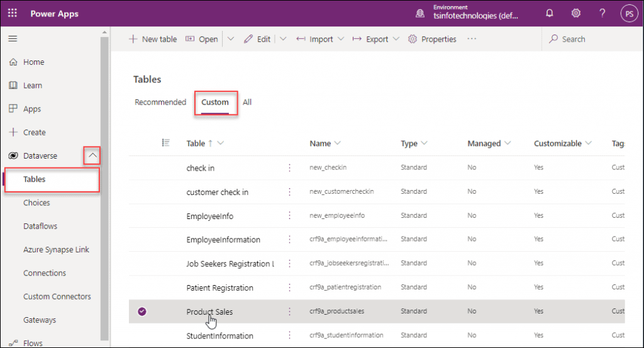Open the EmployeeInformation table
Image resolution: width=644 pixels, height=348 pixels.
click(x=223, y=240)
